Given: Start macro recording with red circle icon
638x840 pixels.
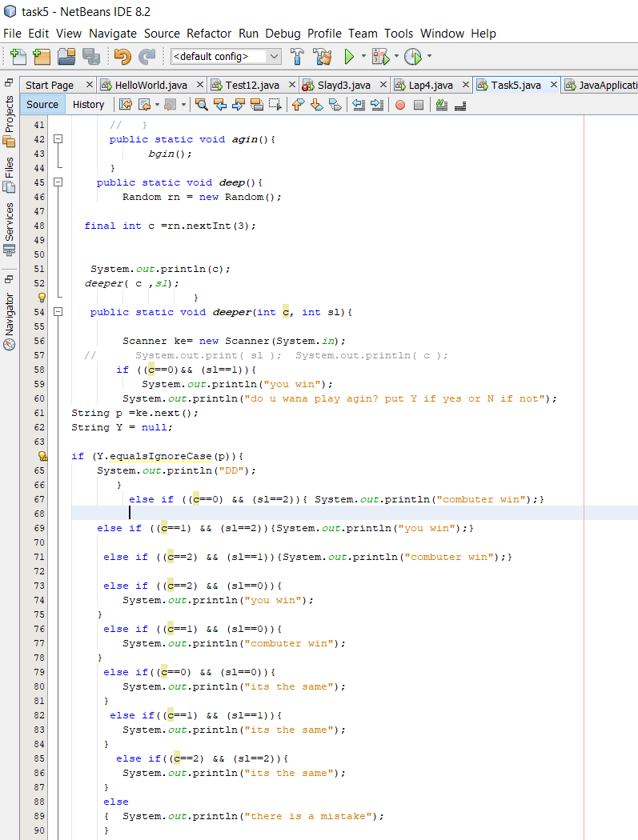Looking at the screenshot, I should click(x=400, y=105).
